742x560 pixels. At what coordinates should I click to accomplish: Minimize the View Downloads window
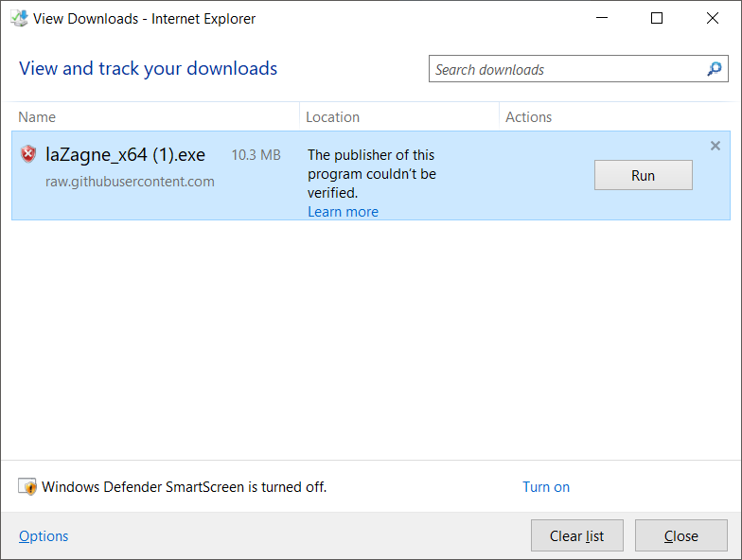(x=602, y=18)
